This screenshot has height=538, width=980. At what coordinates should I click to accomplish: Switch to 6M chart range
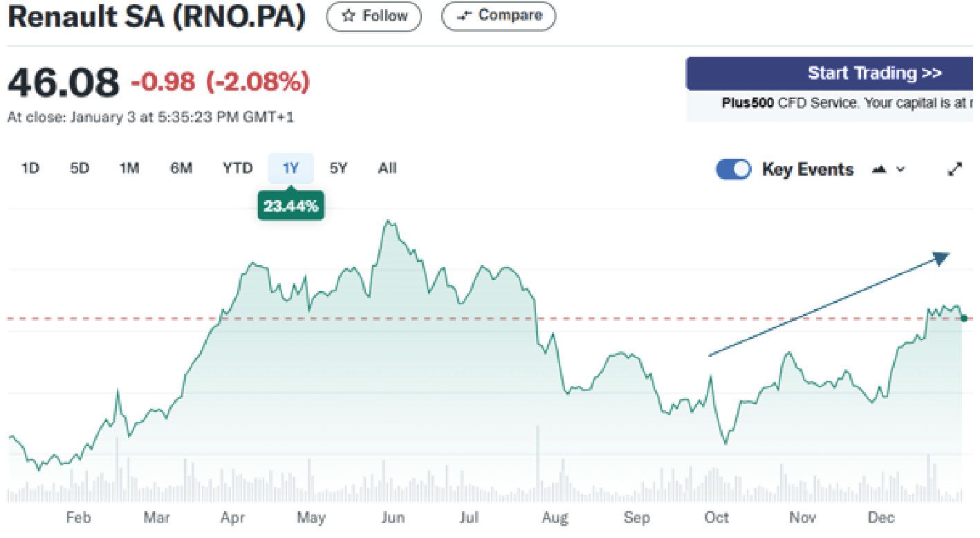181,168
